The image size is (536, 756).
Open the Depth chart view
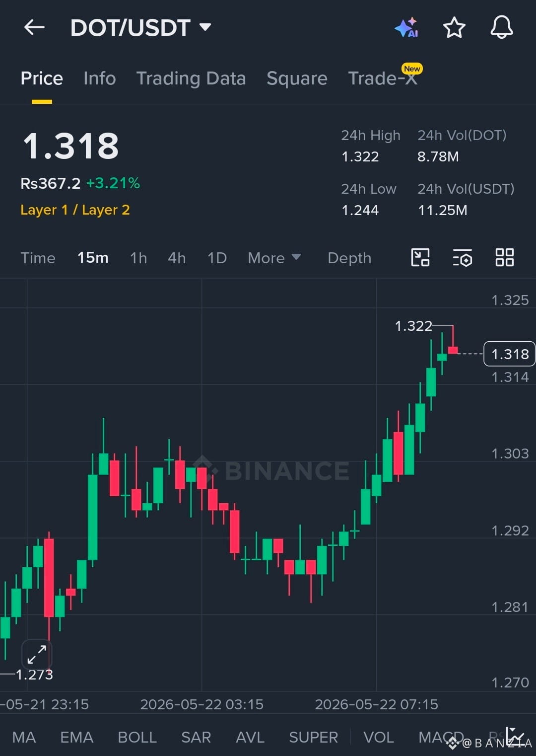pos(349,258)
